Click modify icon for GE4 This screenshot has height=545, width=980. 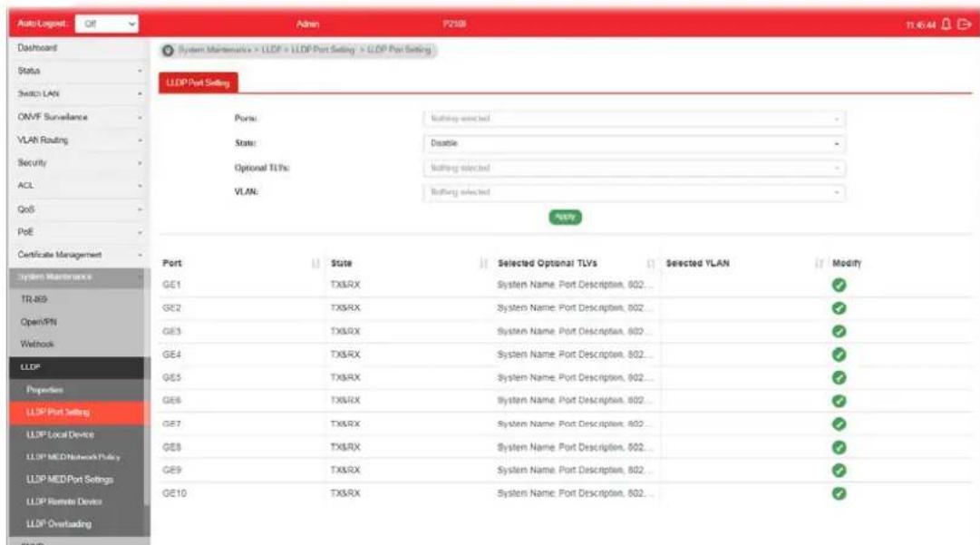[839, 355]
